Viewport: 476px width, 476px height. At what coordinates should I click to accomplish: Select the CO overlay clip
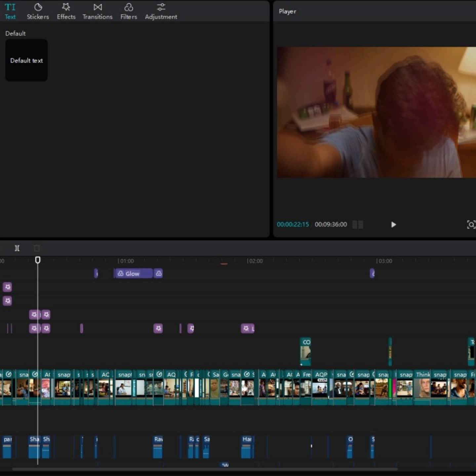[305, 352]
